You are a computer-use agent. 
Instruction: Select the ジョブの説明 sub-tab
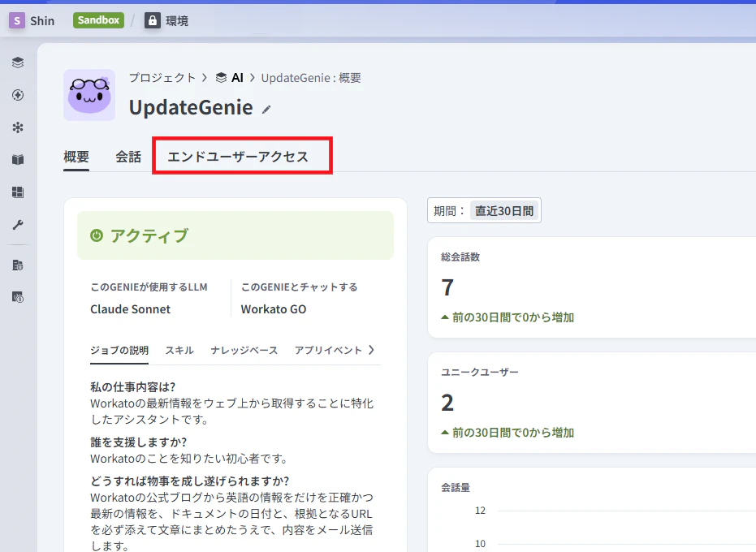(x=119, y=350)
